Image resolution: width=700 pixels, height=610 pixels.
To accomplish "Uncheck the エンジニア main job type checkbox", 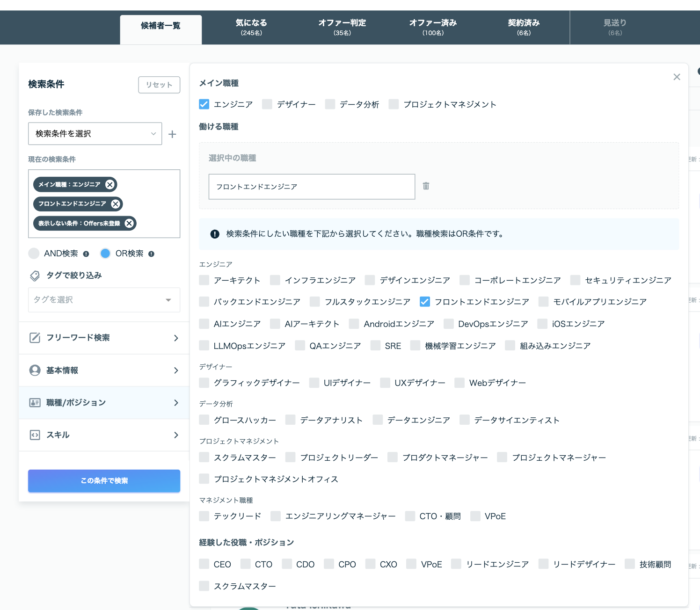I will tap(204, 104).
